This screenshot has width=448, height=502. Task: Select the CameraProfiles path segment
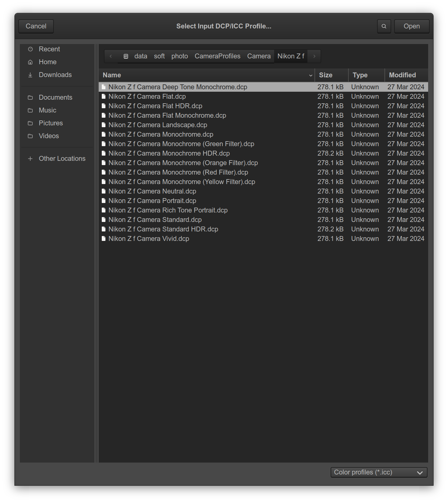tap(217, 56)
